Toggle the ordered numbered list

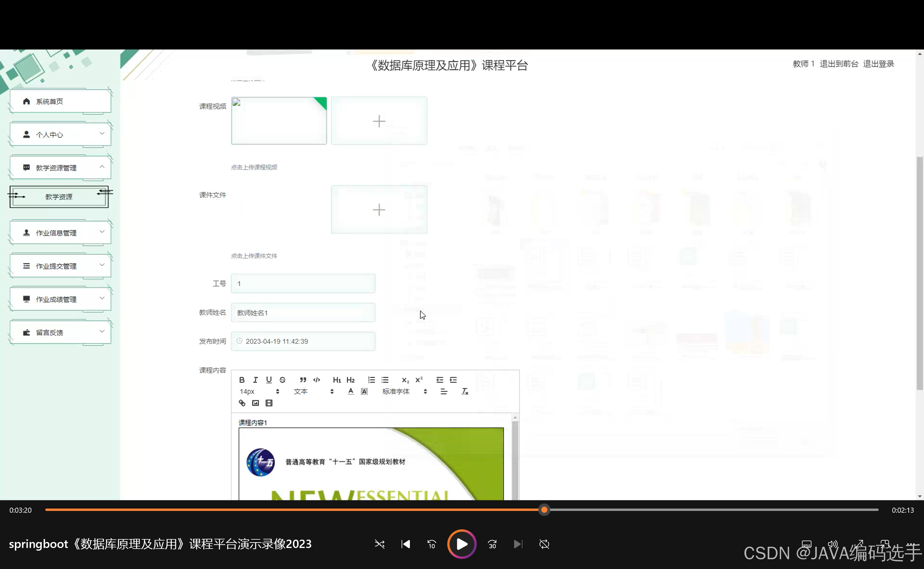pos(371,380)
